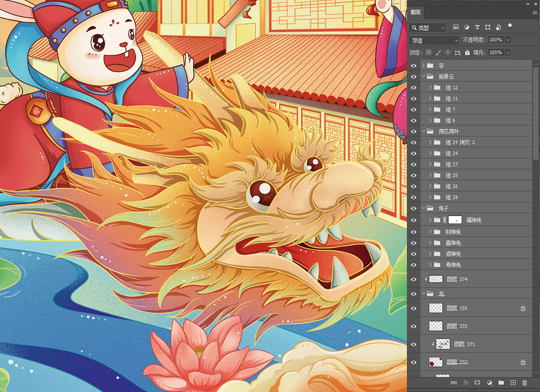Open blend mode 穿透 dropdown
The image size is (540, 392).
point(434,40)
